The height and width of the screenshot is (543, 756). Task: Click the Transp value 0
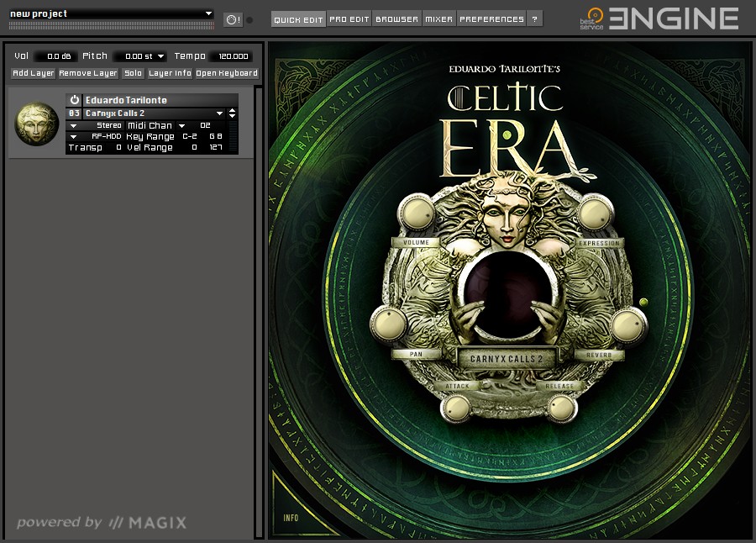pyautogui.click(x=118, y=148)
